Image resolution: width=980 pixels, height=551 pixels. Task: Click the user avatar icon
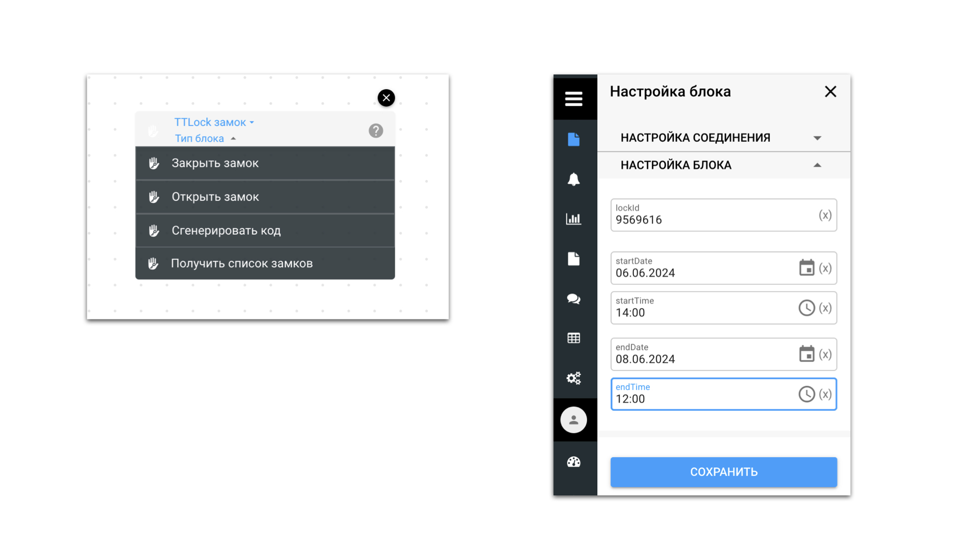click(x=574, y=420)
